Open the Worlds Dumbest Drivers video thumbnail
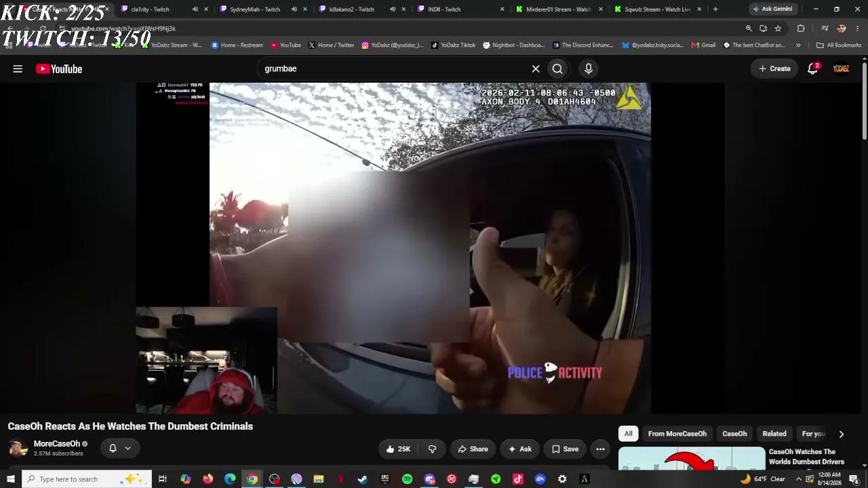 [692, 457]
